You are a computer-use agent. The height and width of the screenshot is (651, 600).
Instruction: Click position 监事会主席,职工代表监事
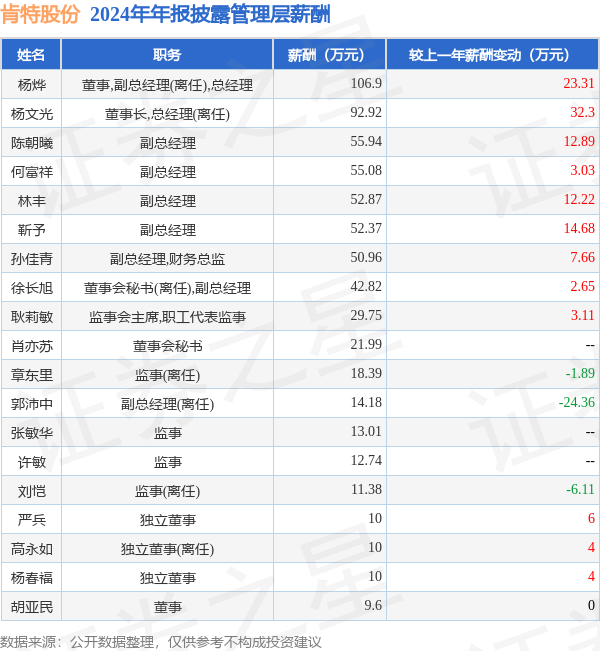tap(167, 317)
